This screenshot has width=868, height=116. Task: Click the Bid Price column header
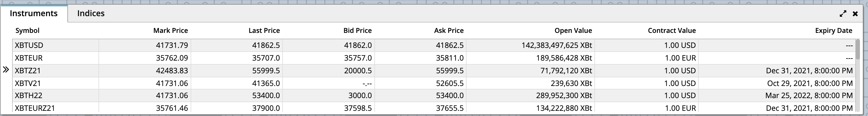(x=357, y=30)
